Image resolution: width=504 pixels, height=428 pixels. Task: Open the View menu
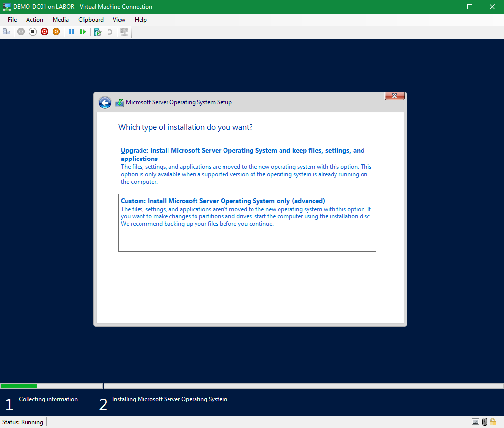(x=119, y=20)
